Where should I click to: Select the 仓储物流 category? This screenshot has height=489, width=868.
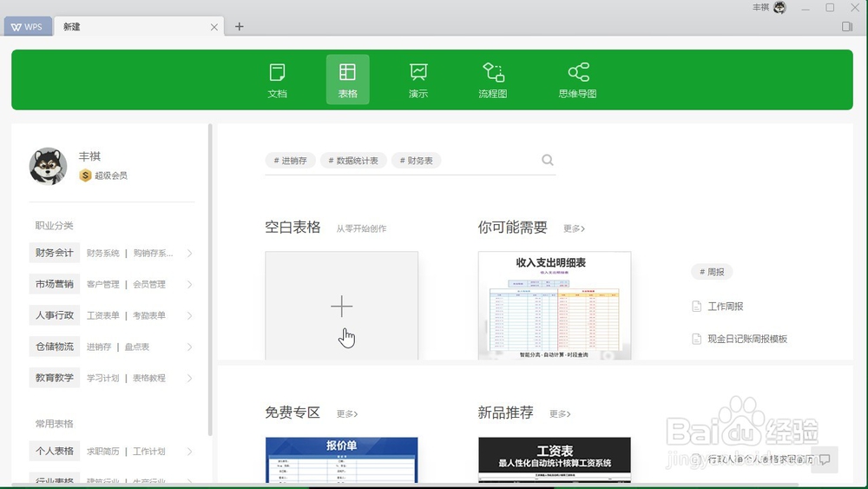(54, 347)
